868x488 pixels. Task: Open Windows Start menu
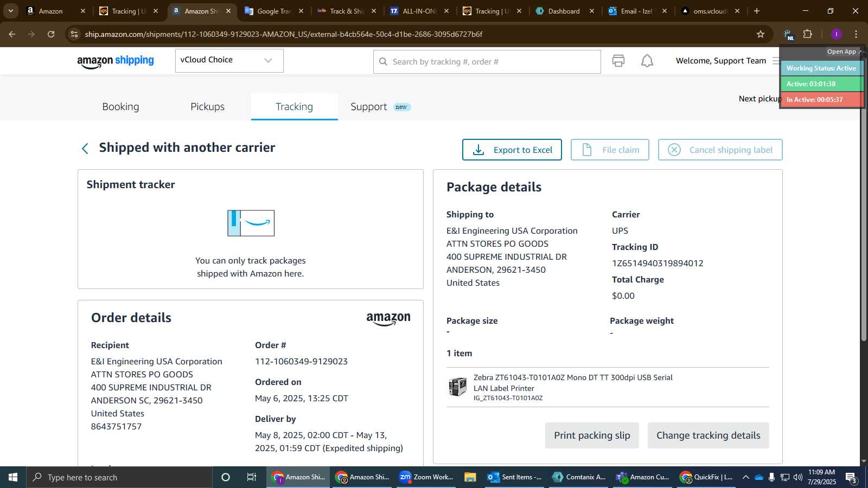tap(13, 477)
